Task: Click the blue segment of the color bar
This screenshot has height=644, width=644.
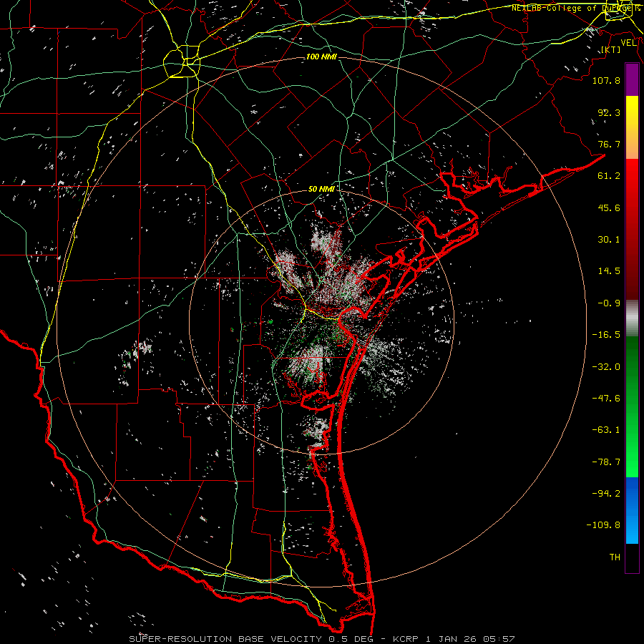Action: pyautogui.click(x=632, y=510)
